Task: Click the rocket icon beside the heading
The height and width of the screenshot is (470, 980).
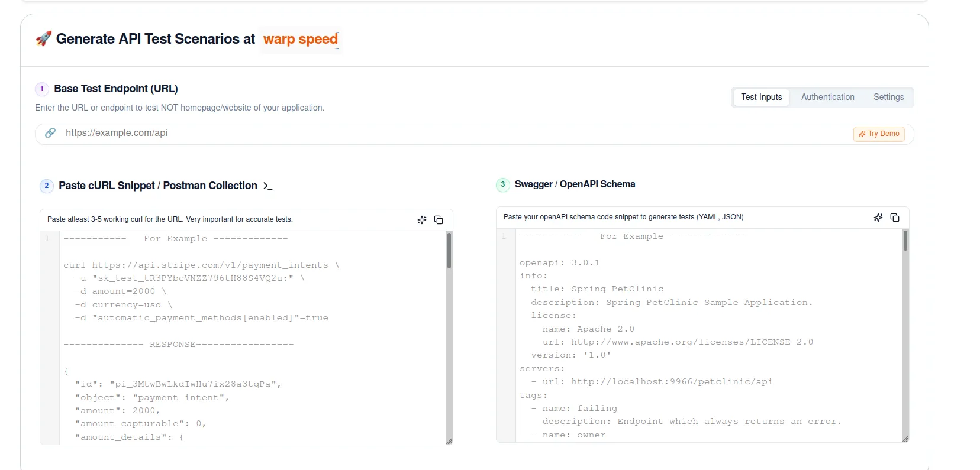Action: (x=43, y=39)
